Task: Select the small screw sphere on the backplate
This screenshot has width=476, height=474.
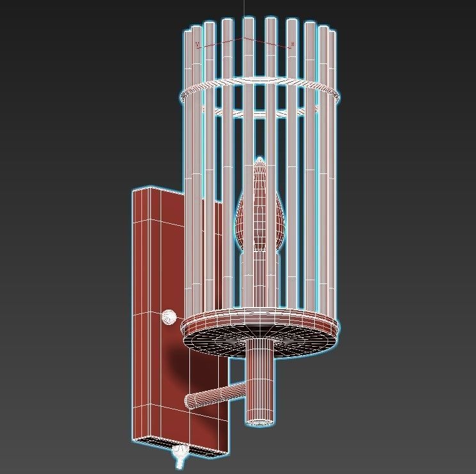Action: [x=169, y=317]
